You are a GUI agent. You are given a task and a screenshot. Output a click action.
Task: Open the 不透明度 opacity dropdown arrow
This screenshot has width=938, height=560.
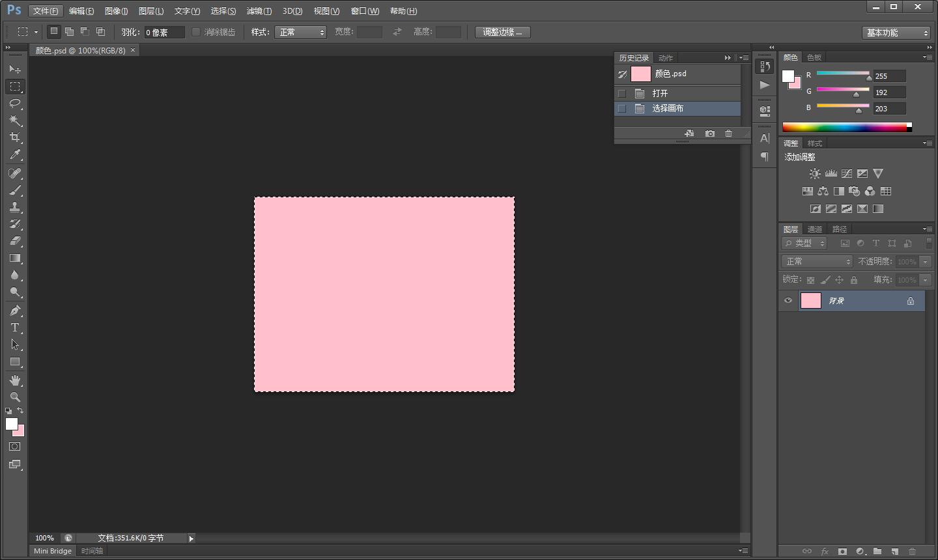[x=925, y=262]
